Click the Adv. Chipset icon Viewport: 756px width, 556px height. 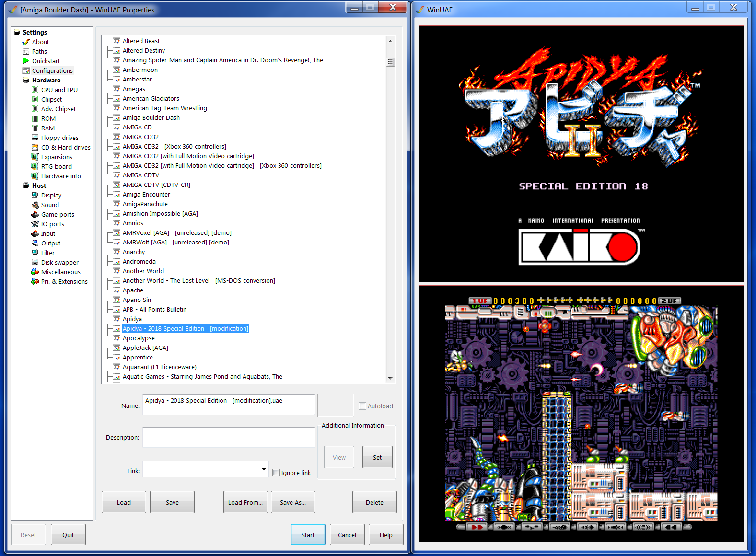[35, 109]
